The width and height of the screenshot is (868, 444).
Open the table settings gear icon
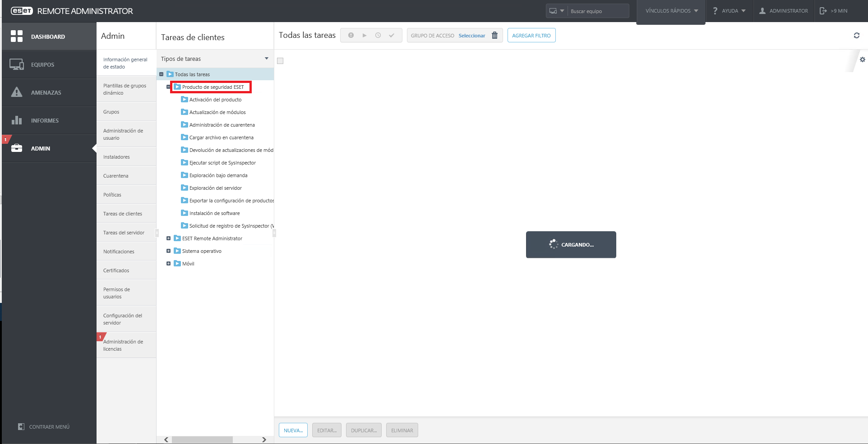[863, 60]
